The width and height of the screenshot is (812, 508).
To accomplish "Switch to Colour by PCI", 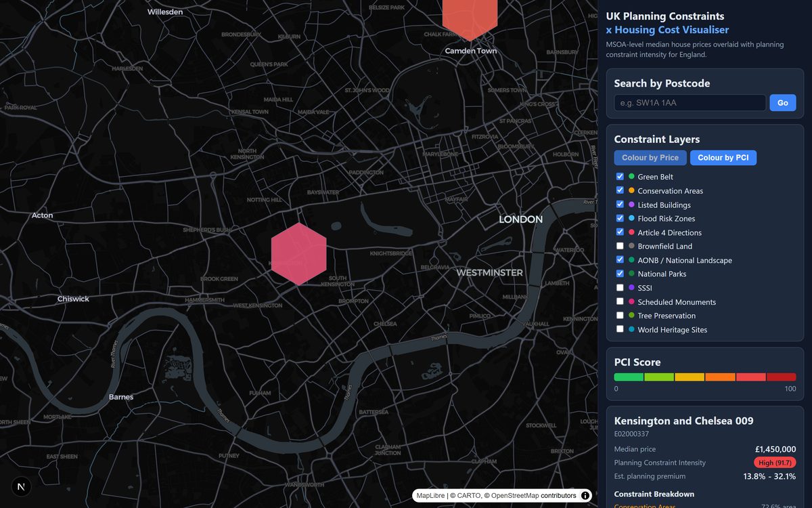I will (723, 158).
